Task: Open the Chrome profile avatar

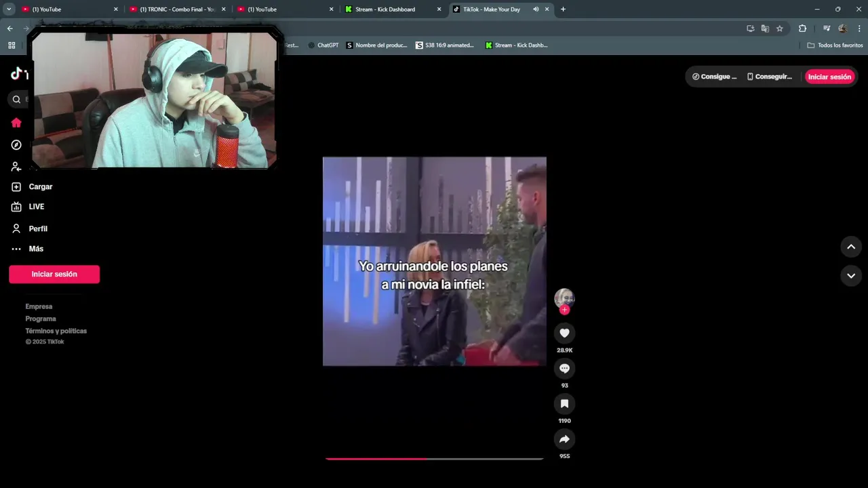Action: tap(843, 28)
